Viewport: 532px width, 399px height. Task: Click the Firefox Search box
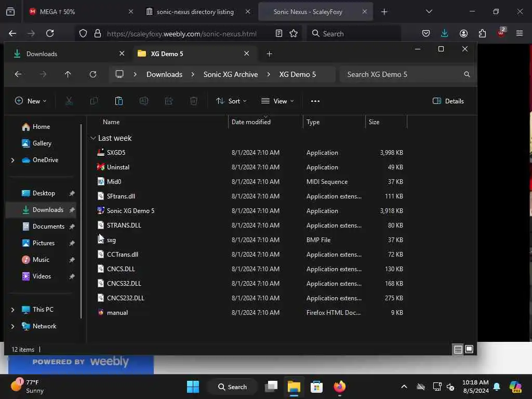tap(354, 34)
